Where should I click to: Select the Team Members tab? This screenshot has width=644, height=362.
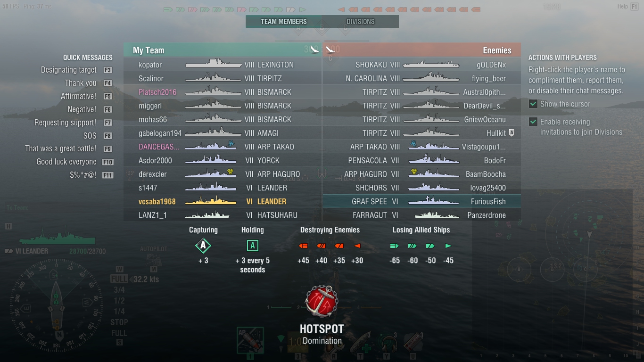click(x=284, y=22)
